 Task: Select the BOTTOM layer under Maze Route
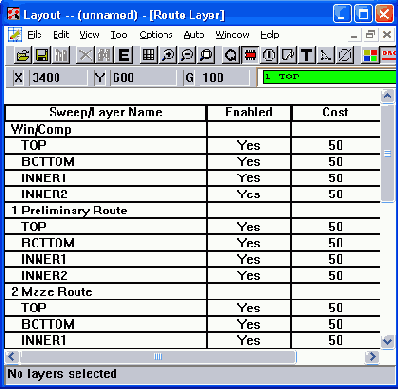pos(106,324)
